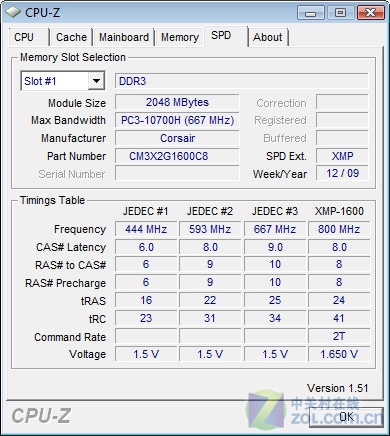This screenshot has height=436, width=390.
Task: Click the tRC value 31
Action: (x=210, y=318)
